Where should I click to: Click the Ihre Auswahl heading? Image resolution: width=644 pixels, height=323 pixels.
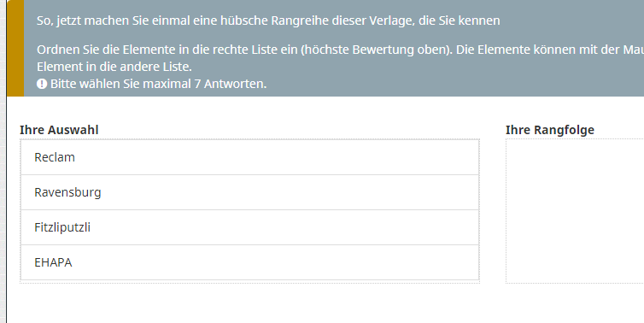(59, 130)
